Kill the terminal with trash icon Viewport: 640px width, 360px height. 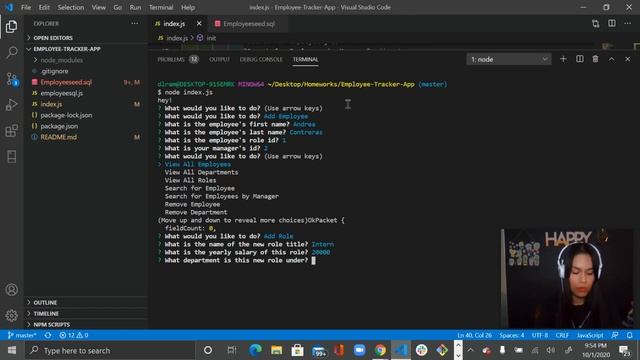click(x=596, y=59)
